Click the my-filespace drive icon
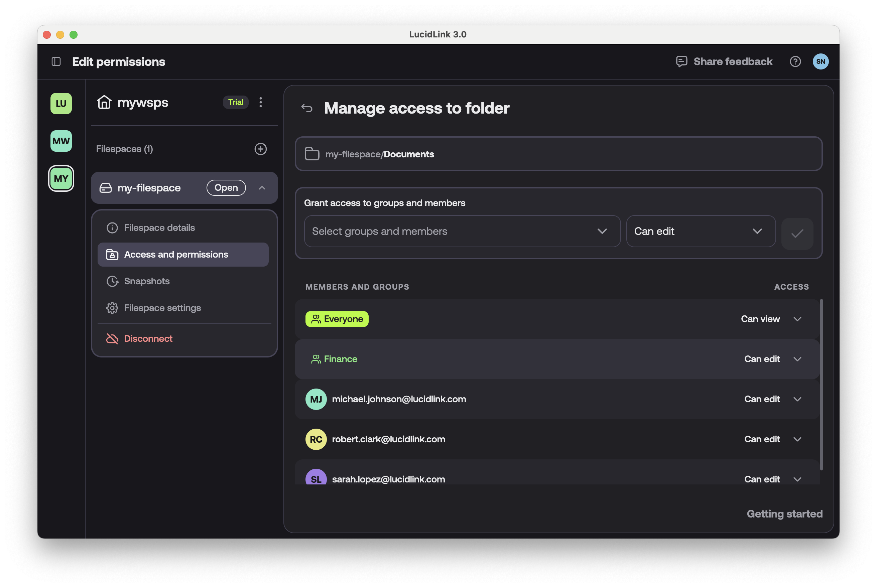877x588 pixels. pyautogui.click(x=105, y=188)
